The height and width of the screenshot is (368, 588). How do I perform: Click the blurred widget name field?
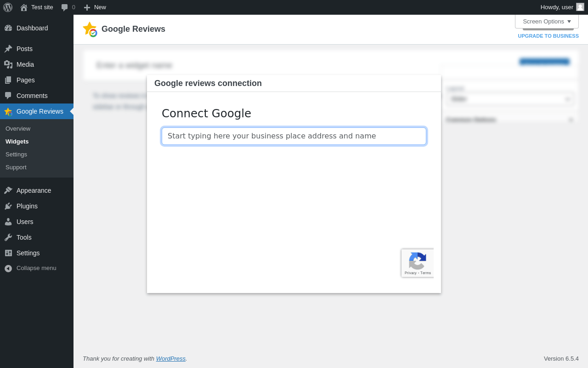[x=134, y=65]
